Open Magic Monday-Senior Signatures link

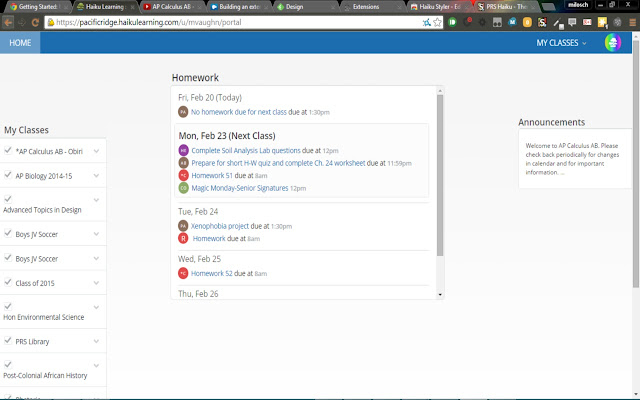click(240, 188)
